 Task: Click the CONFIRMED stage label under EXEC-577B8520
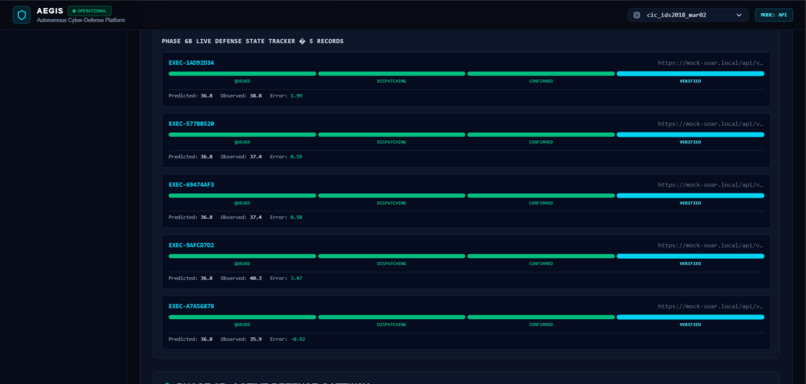tap(541, 142)
